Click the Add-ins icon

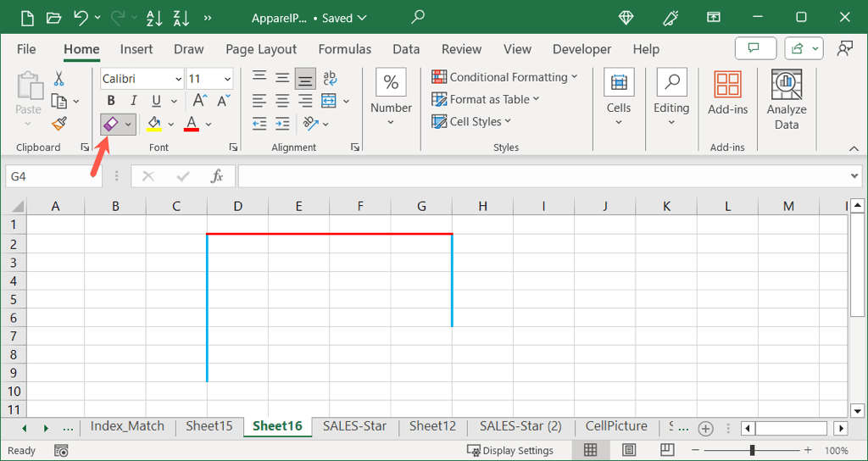pyautogui.click(x=727, y=92)
